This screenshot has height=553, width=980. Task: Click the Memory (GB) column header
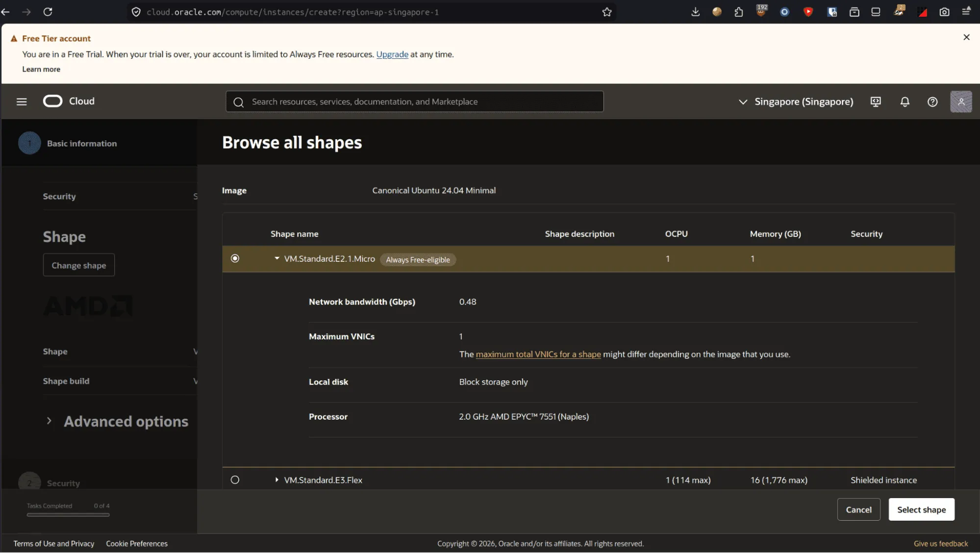click(776, 234)
